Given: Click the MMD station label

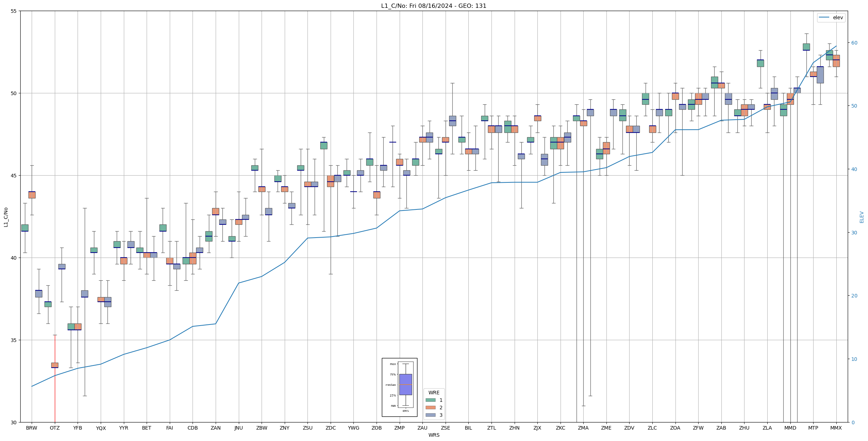Looking at the screenshot, I should 790,428.
